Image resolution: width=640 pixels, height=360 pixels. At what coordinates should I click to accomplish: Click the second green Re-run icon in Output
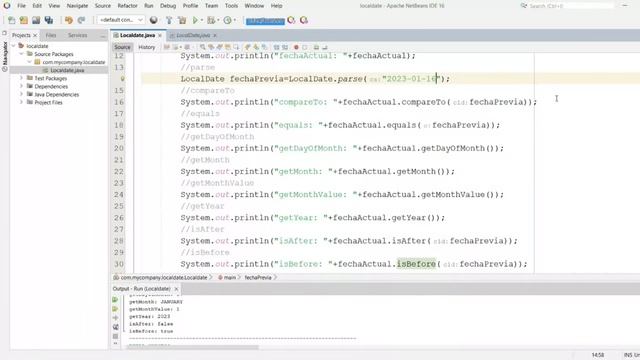[x=115, y=309]
